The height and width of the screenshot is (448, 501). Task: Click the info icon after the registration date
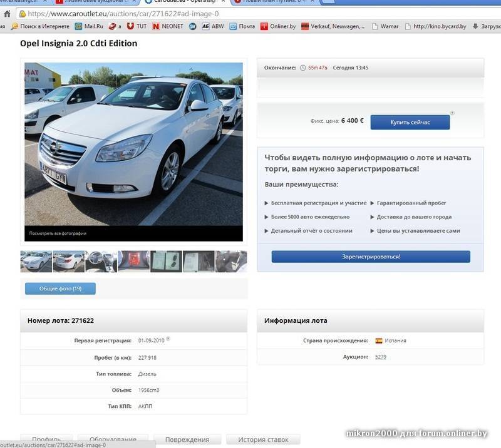click(168, 339)
